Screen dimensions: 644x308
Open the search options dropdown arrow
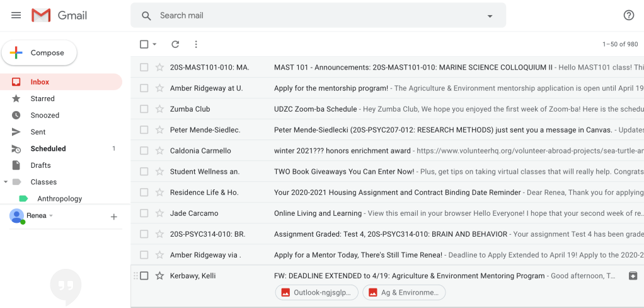click(x=490, y=16)
